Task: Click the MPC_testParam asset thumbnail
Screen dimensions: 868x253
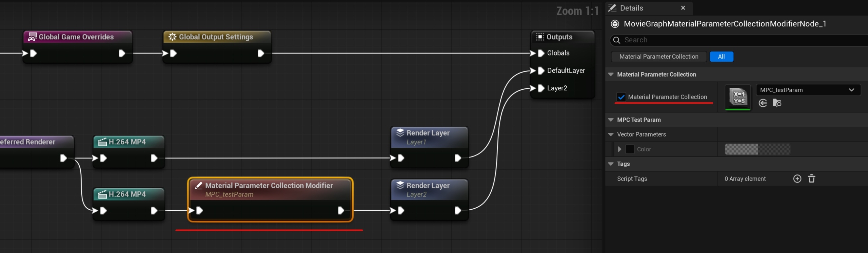Action: point(738,97)
